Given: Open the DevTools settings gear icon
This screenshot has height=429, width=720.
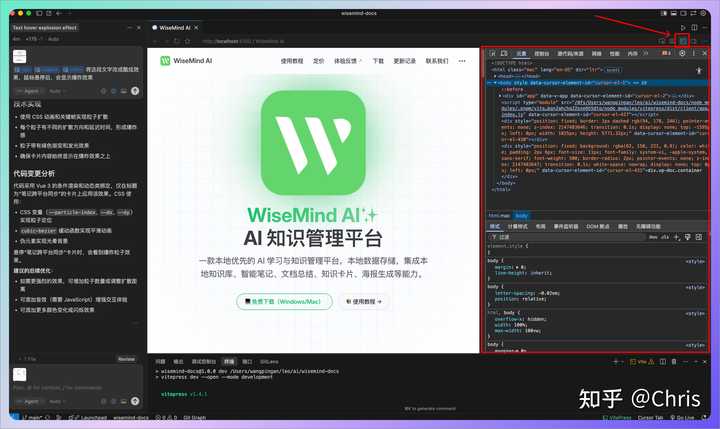Looking at the screenshot, I should (682, 53).
